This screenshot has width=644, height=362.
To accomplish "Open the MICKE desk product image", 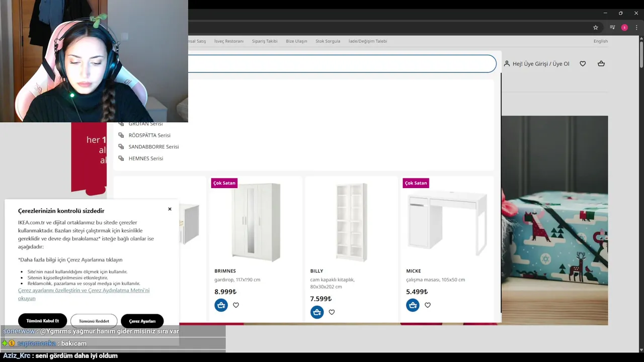I will tap(447, 222).
